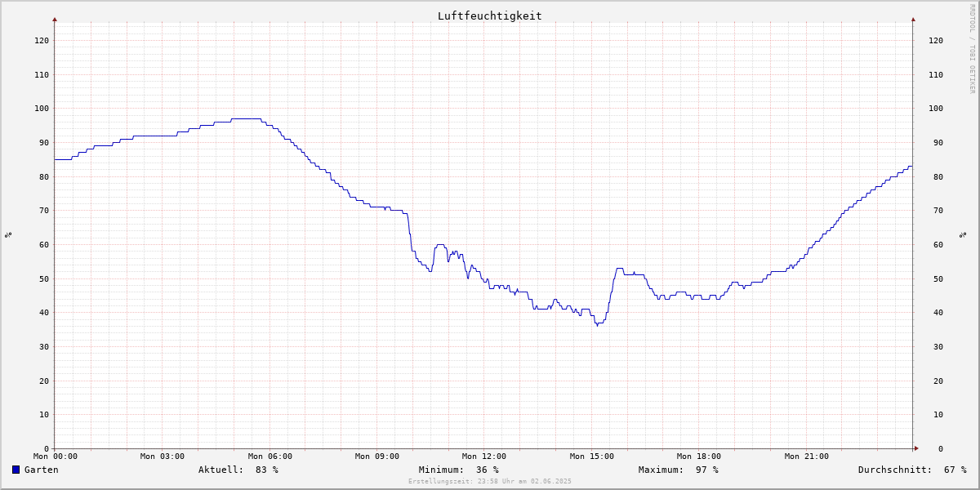This screenshot has width=980, height=490.
Task: Click "20" on the left y-axis
Action: click(x=44, y=381)
